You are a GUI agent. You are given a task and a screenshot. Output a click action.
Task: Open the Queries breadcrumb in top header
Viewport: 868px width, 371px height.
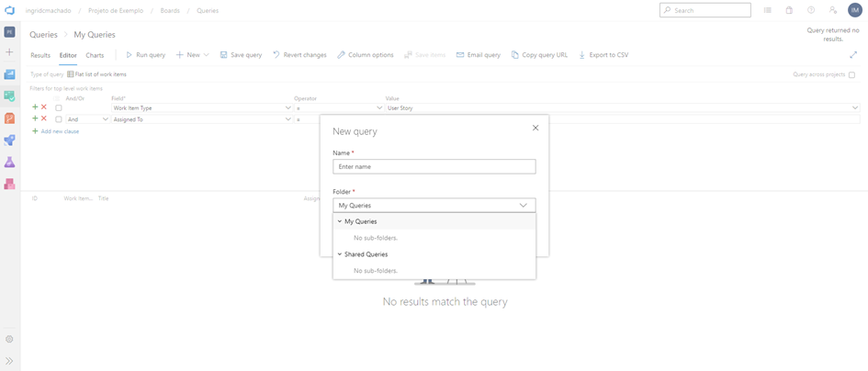tap(208, 10)
